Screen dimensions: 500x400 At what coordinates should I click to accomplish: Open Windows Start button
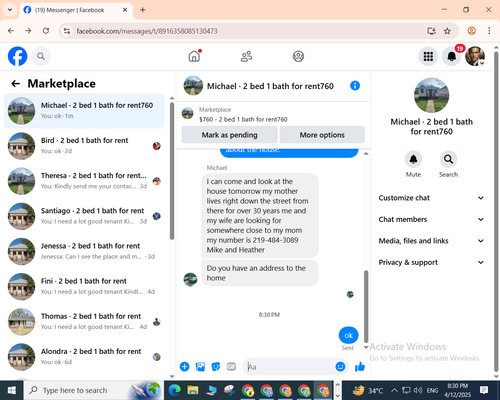(12, 390)
